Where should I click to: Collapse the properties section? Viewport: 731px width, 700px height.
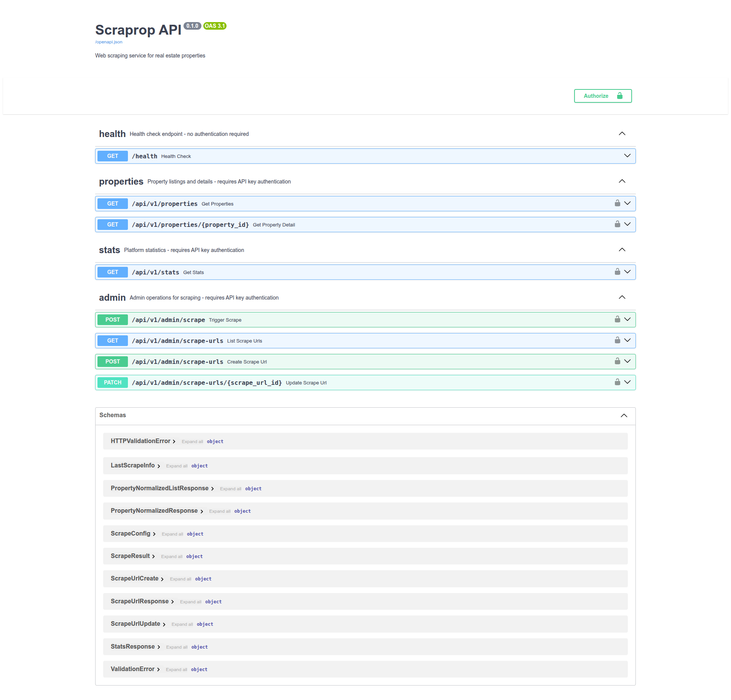pyautogui.click(x=622, y=181)
